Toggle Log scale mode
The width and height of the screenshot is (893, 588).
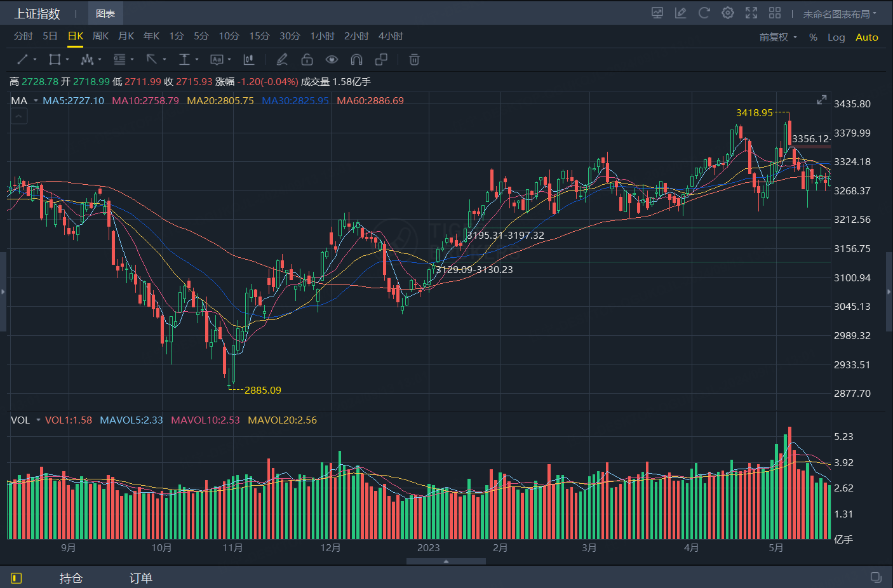click(836, 37)
